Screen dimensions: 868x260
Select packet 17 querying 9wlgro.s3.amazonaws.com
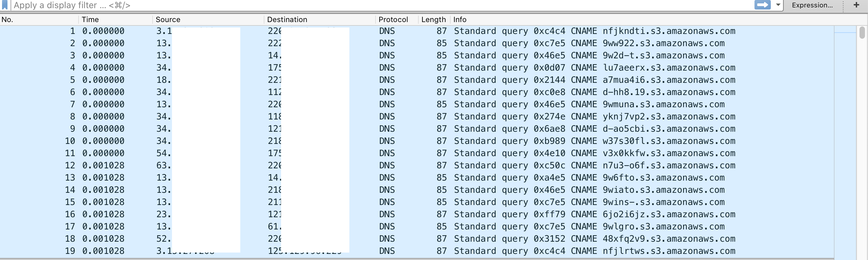click(417, 226)
